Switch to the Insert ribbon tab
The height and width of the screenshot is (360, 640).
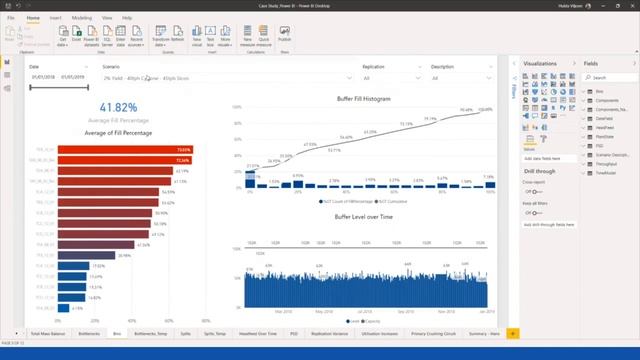point(56,18)
